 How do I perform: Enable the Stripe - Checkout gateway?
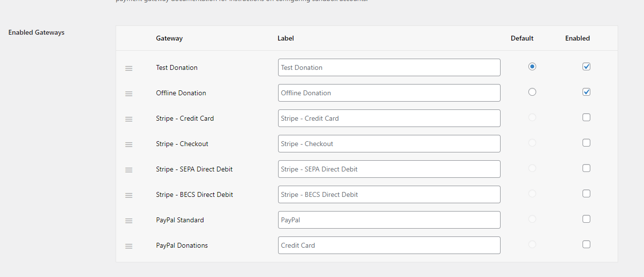point(586,143)
